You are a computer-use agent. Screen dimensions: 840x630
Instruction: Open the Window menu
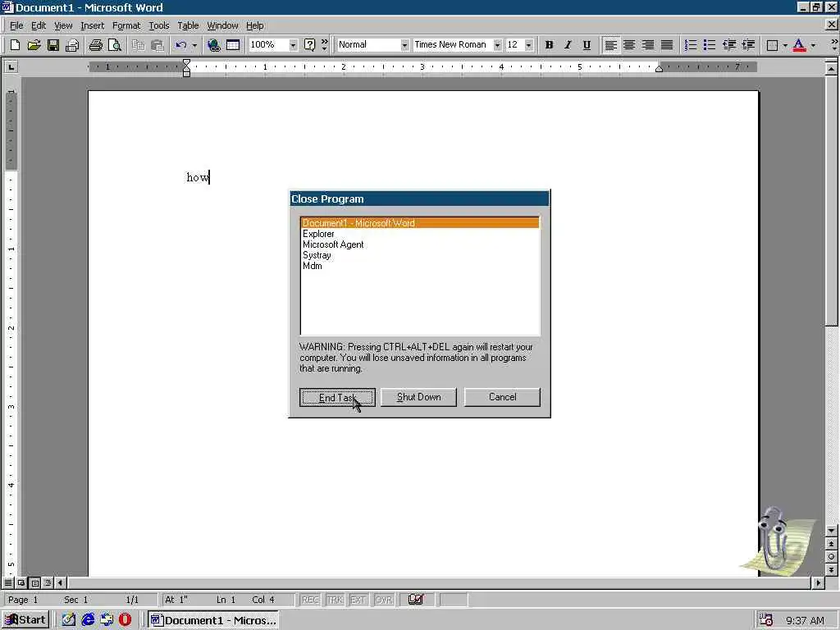tap(222, 25)
